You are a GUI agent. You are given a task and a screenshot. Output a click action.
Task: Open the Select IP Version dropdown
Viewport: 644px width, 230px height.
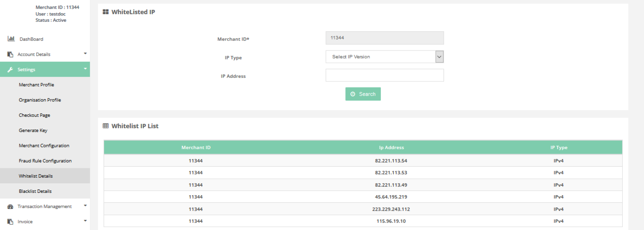point(385,57)
